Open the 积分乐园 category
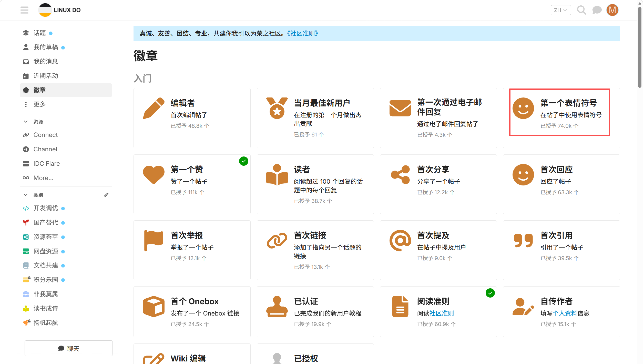The height and width of the screenshot is (364, 644). 66,280
